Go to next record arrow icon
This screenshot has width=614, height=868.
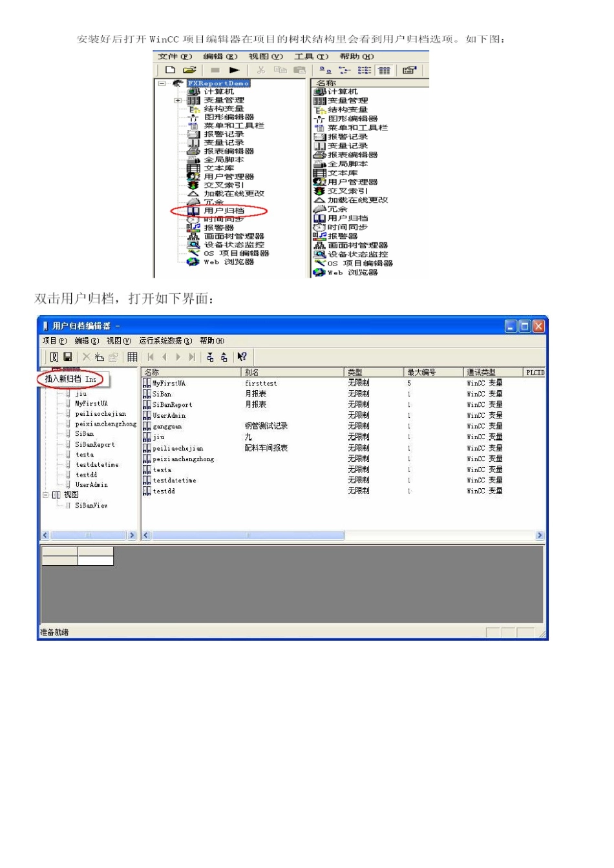click(178, 356)
